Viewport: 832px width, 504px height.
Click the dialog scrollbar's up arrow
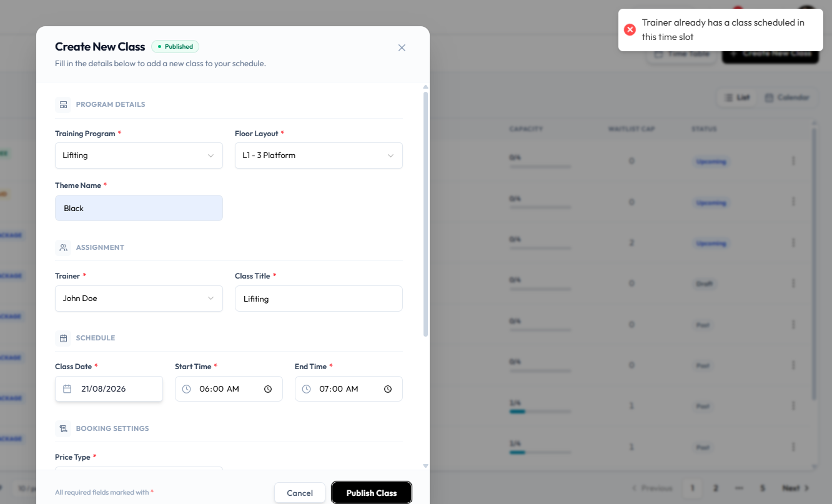tap(426, 87)
